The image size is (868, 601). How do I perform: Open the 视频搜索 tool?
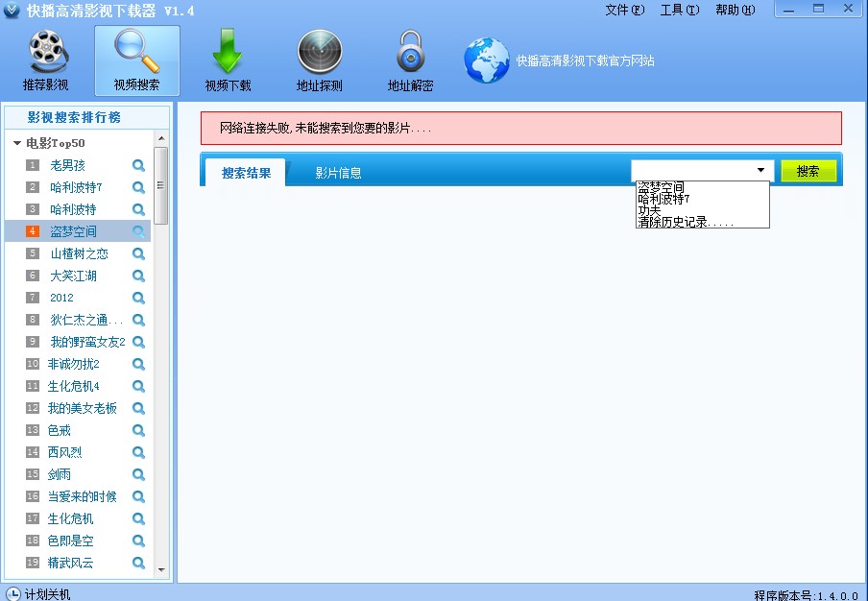[135, 60]
